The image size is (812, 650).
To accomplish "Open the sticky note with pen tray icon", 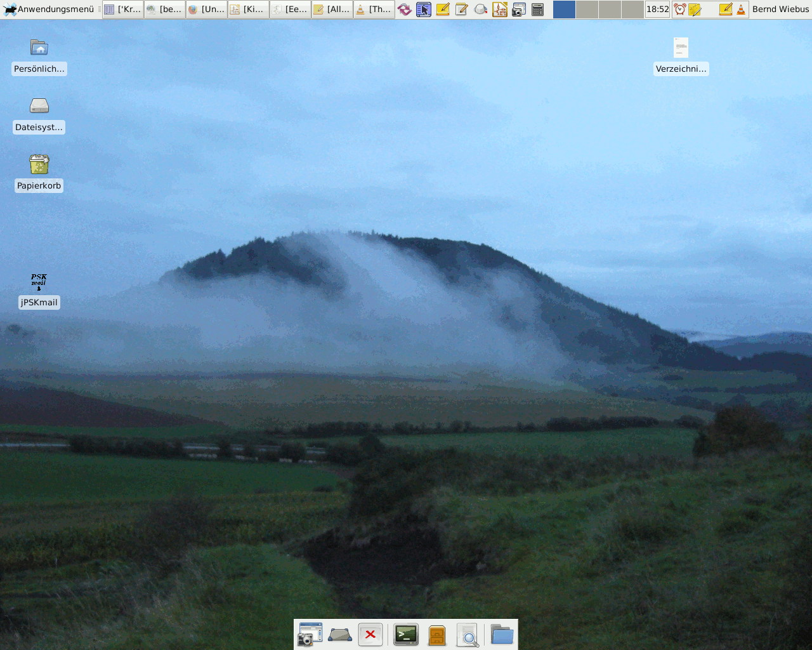I will click(x=695, y=9).
